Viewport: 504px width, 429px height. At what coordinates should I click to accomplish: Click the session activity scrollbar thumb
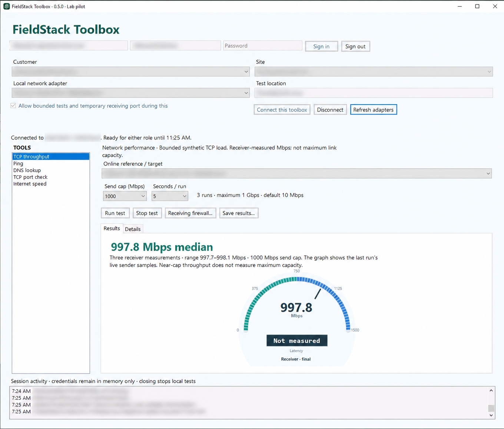[x=491, y=408]
